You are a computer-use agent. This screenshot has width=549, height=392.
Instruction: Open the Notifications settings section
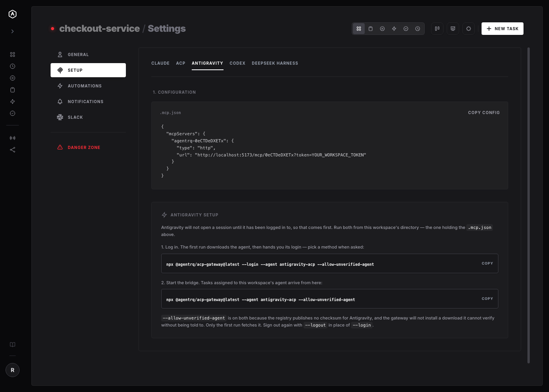(88, 102)
